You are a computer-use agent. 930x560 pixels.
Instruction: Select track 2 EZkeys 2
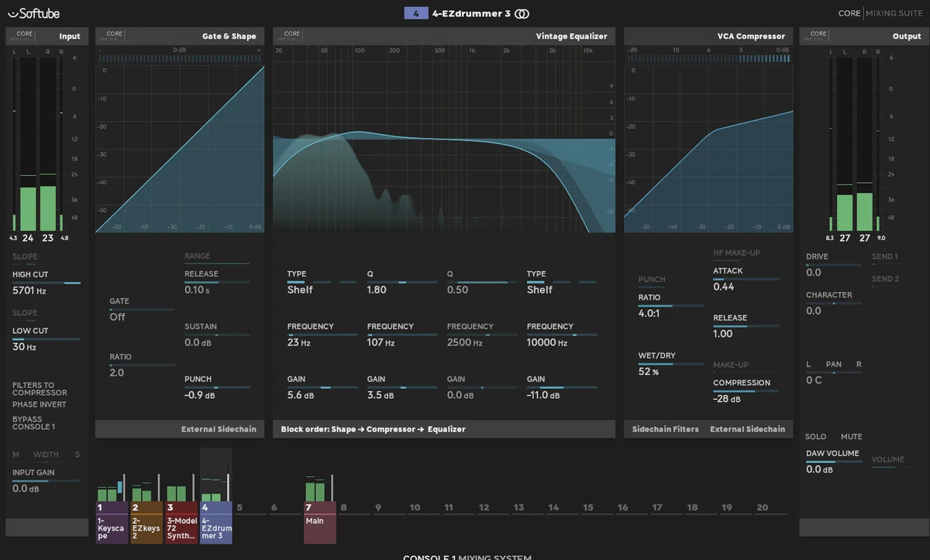point(146,523)
